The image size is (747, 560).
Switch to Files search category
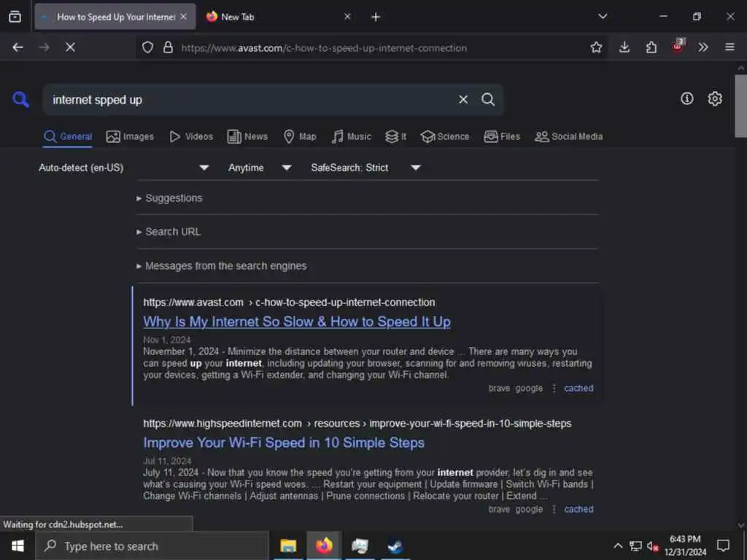point(502,136)
